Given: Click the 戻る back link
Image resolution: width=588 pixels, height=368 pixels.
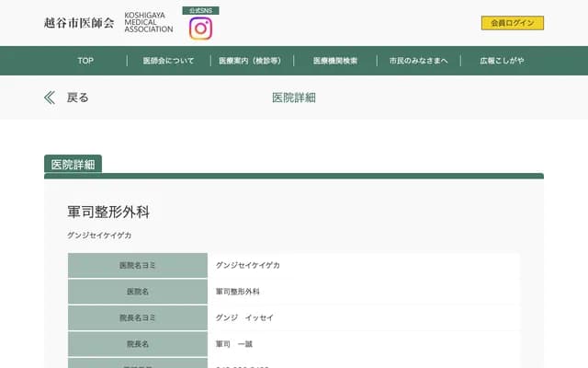Looking at the screenshot, I should click(x=78, y=98).
